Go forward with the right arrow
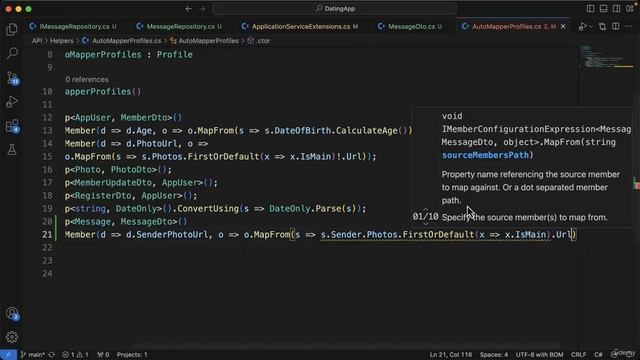The image size is (640, 360). click(202, 9)
